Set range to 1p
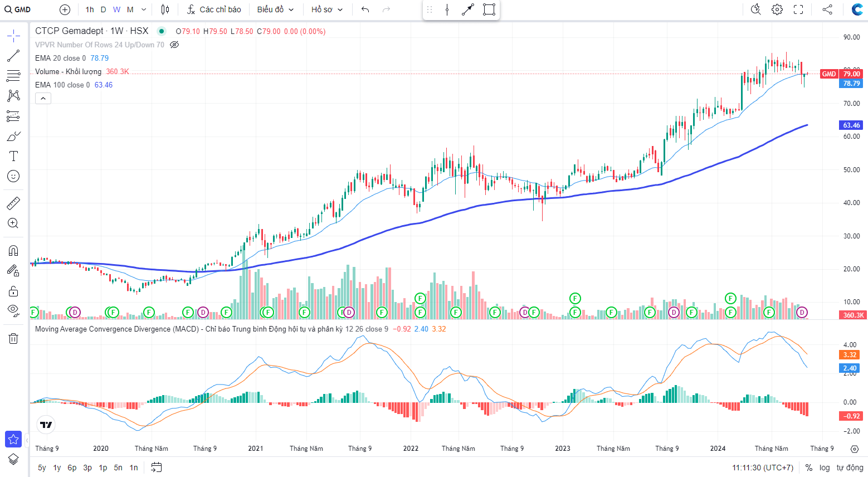Screen dimensions: 868x477 pyautogui.click(x=103, y=468)
